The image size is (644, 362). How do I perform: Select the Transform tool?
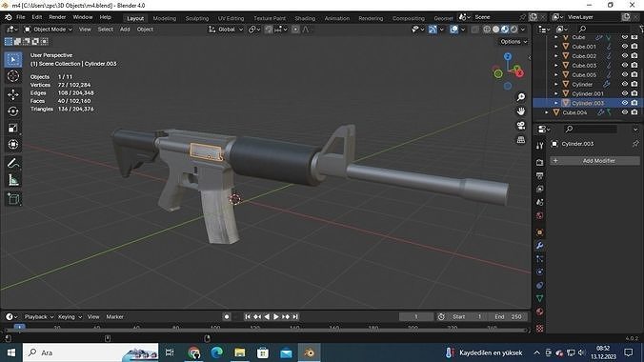13,145
